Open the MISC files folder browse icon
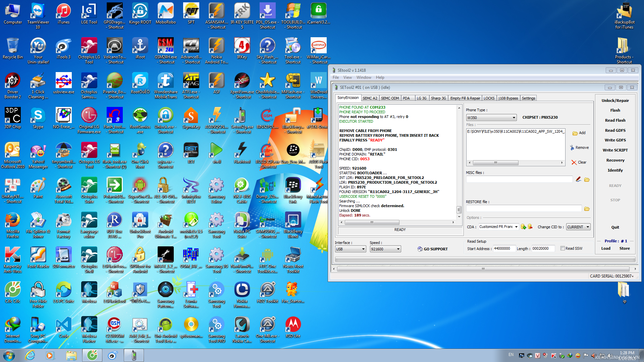Viewport: 644px width, 362px height. [x=587, y=180]
